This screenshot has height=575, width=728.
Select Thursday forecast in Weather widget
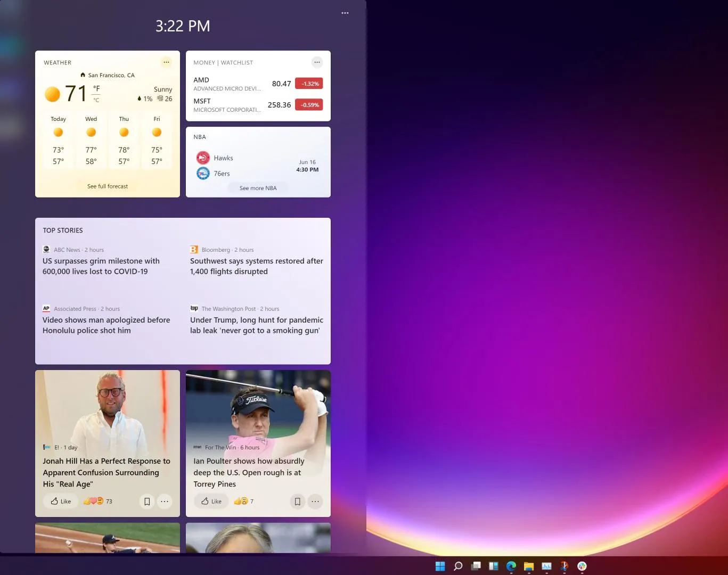click(x=124, y=140)
